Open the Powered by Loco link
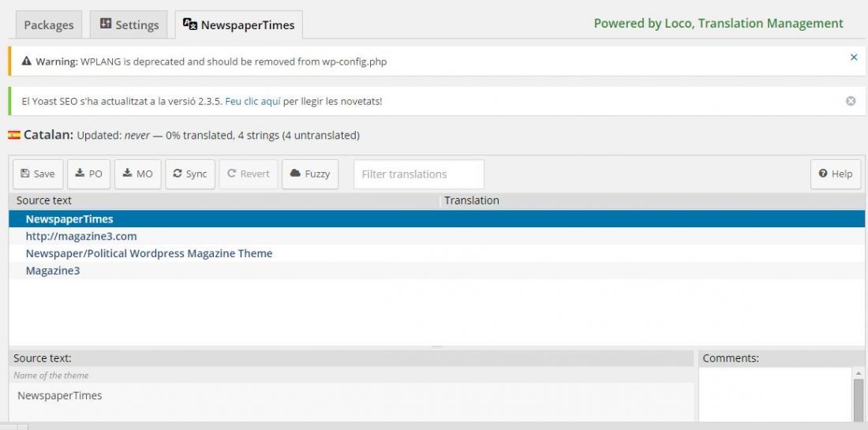This screenshot has width=868, height=430. 718,23
